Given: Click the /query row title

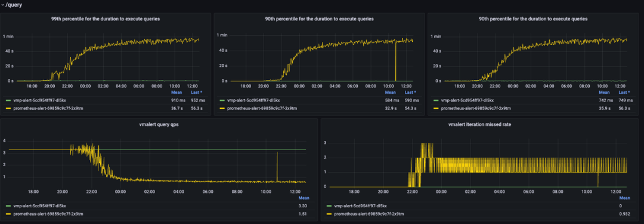Looking at the screenshot, I should tap(14, 5).
